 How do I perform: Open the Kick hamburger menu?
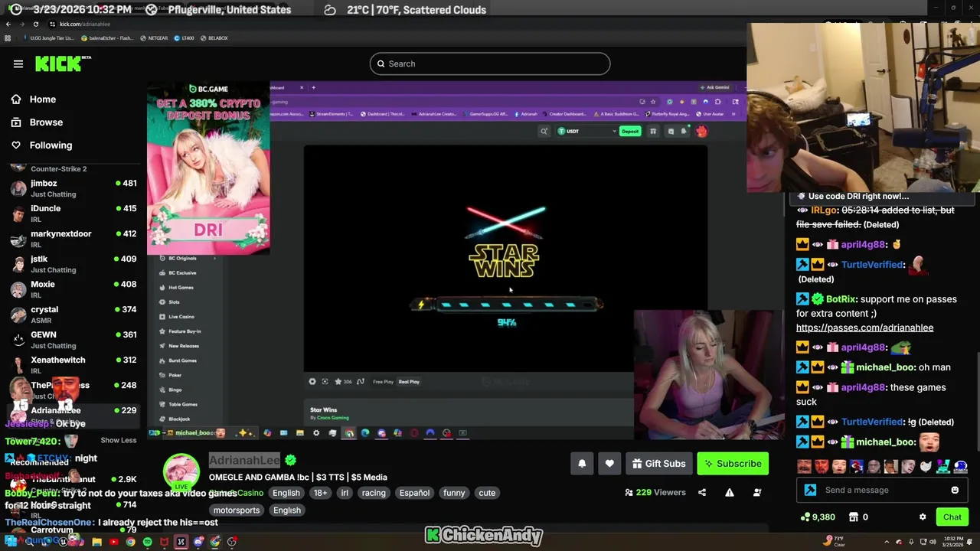click(x=18, y=64)
